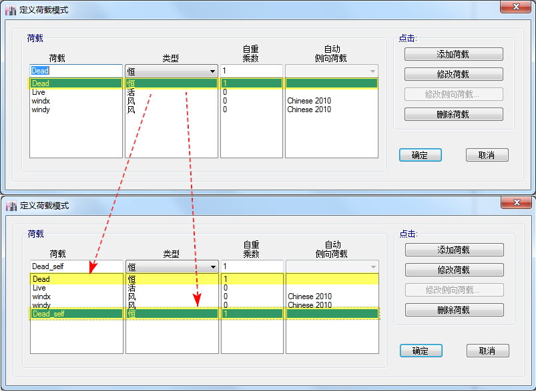Click 添加荷载 button in the lower dialog

(454, 250)
